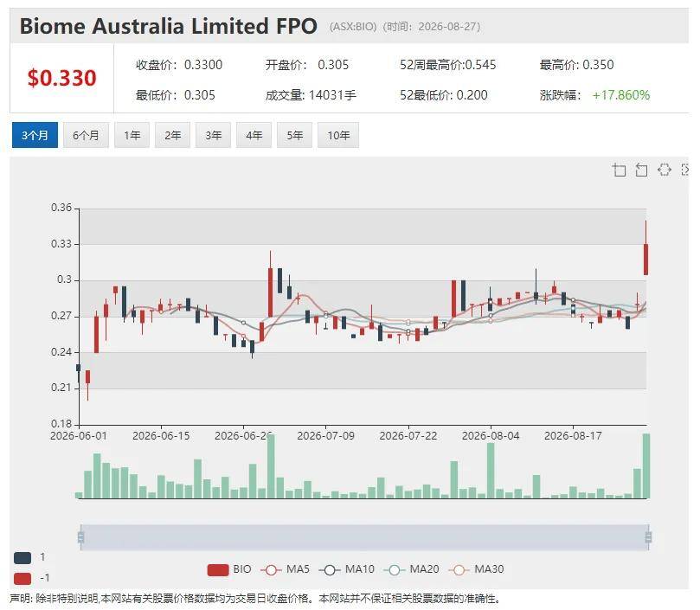Open the 10年 range tab
700x610 pixels.
338,135
